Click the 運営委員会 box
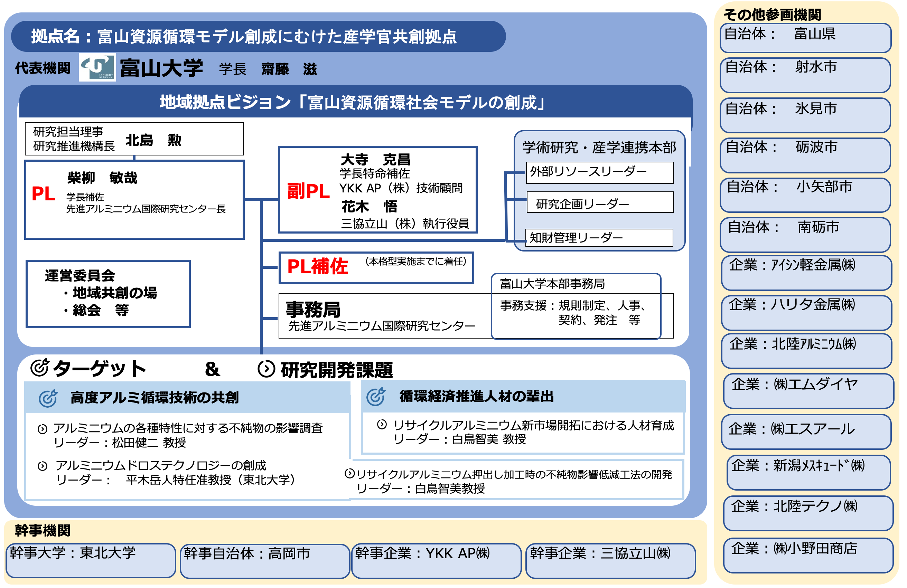907x588 pixels. (108, 294)
